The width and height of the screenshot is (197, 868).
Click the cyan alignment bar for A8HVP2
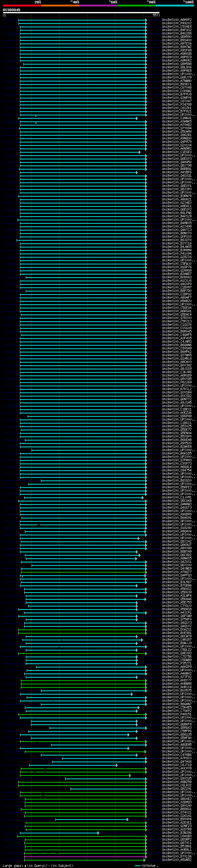pos(82,20)
